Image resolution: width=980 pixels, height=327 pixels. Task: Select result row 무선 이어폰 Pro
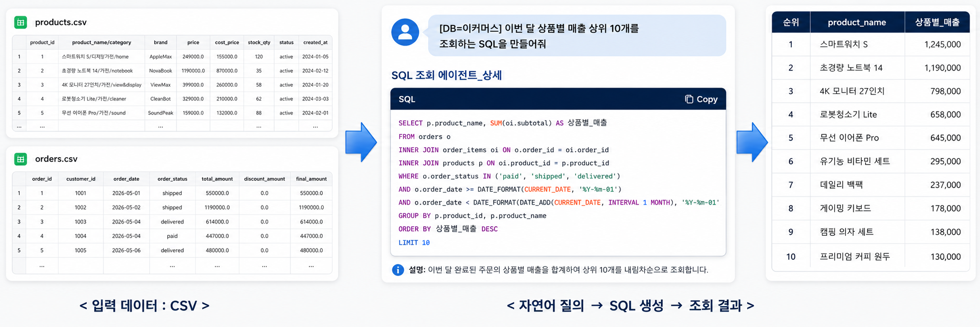871,138
